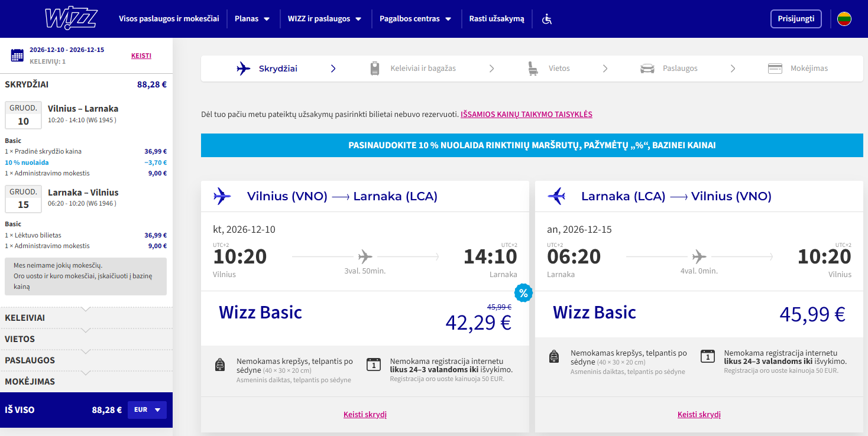The width and height of the screenshot is (868, 436).
Task: Collapse the SKRYDŽIAI sidebar section
Action: coord(86,84)
